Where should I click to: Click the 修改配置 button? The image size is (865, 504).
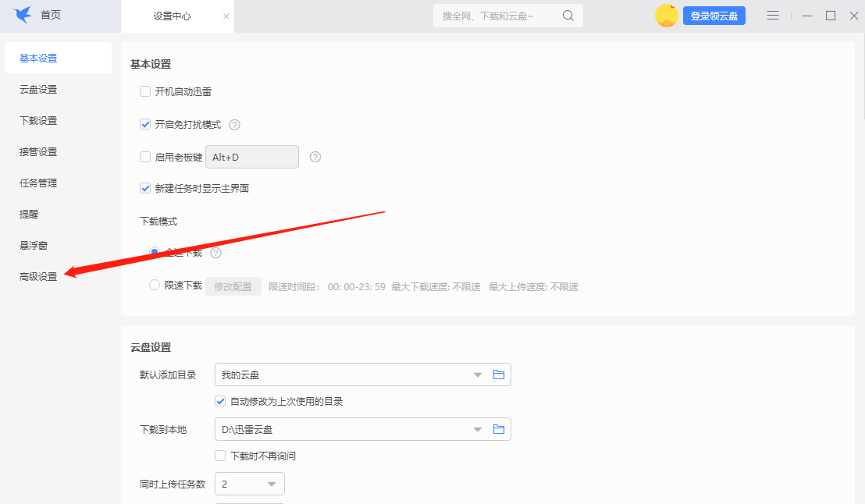tap(233, 286)
